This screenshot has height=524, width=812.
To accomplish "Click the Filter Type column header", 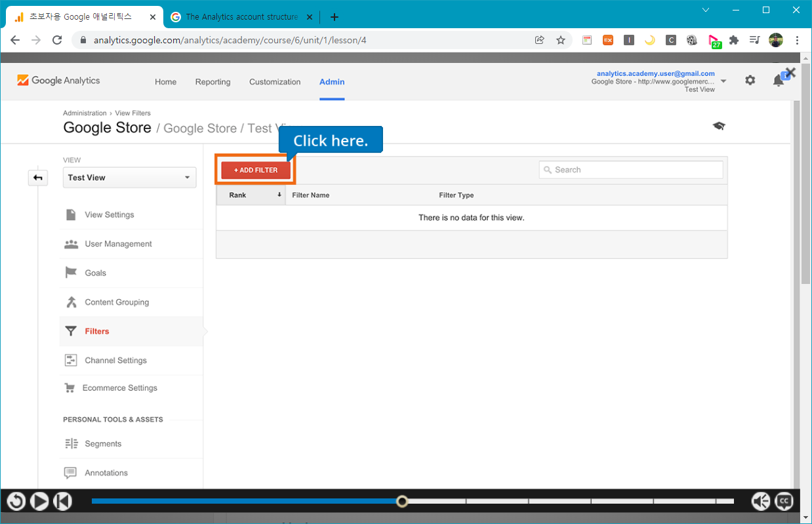I will 457,195.
